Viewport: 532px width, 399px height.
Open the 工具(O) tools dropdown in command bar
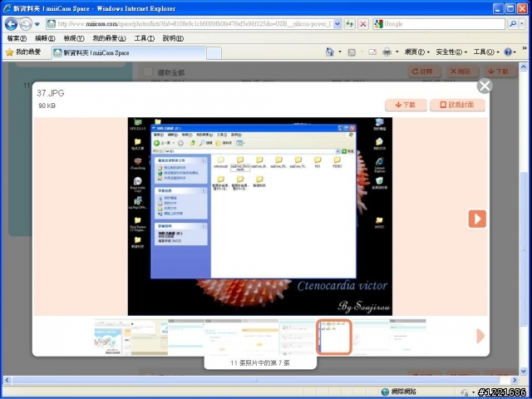[486, 52]
